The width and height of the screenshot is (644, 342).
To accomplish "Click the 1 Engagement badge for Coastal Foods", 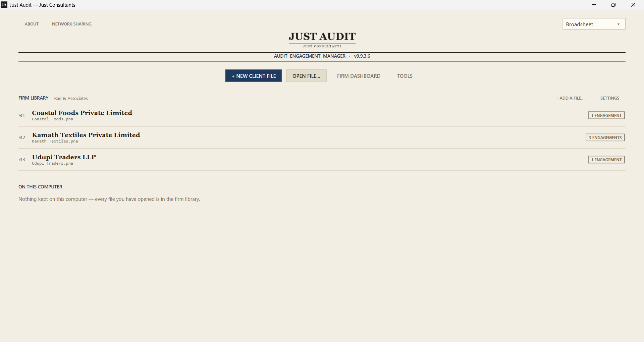I will pos(606,115).
